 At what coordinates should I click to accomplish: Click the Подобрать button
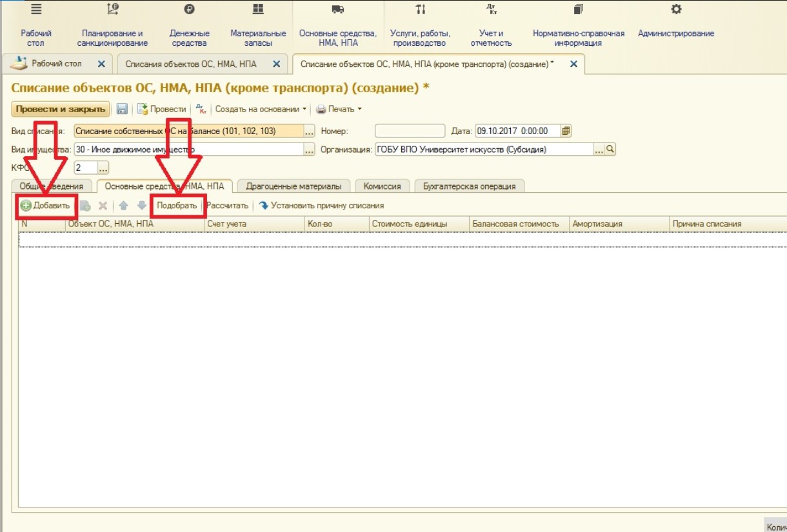pyautogui.click(x=177, y=206)
